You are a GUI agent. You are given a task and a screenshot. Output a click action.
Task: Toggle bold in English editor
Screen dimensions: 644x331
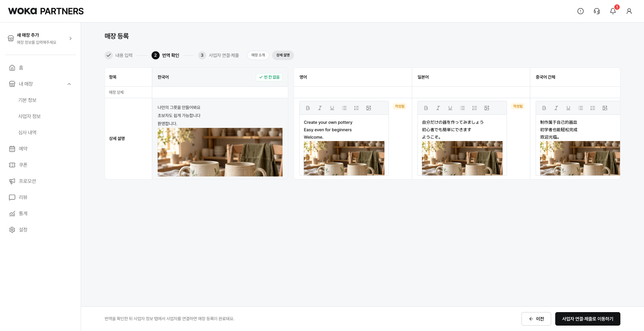click(308, 108)
